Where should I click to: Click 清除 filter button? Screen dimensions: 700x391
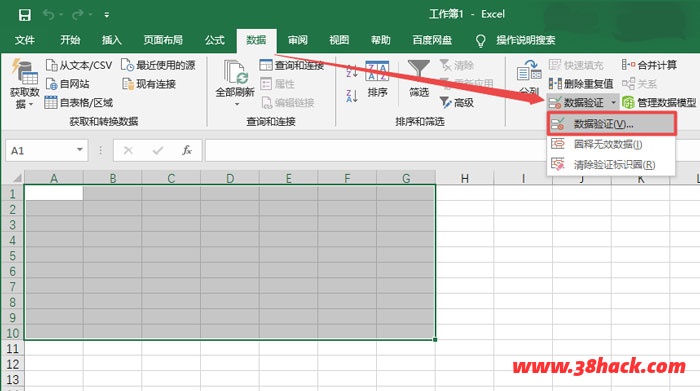(456, 66)
